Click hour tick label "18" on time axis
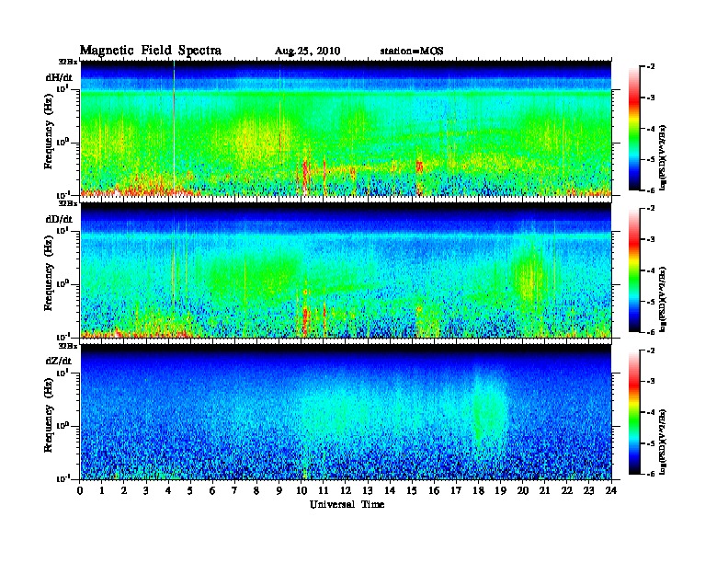This screenshot has height=563, width=728. pyautogui.click(x=478, y=490)
